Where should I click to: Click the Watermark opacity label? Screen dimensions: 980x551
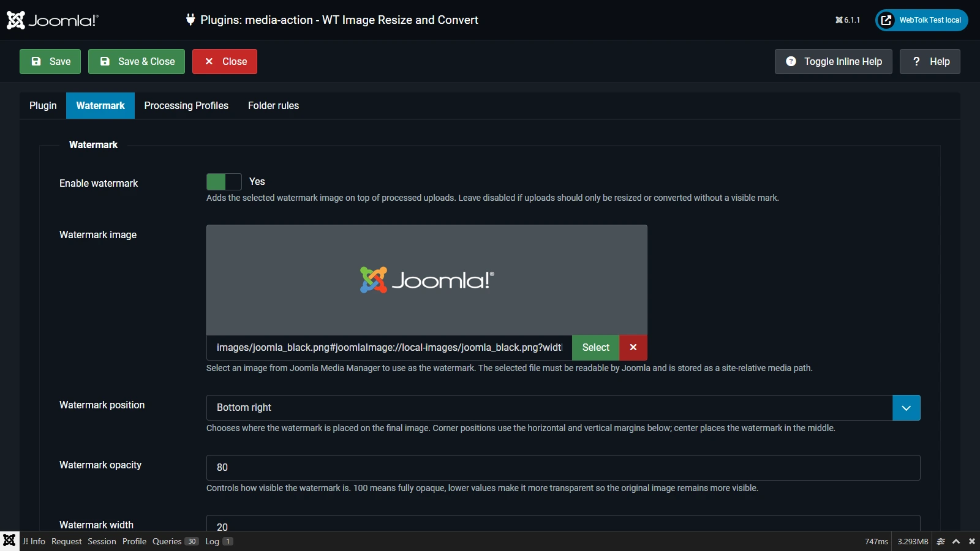pos(100,465)
